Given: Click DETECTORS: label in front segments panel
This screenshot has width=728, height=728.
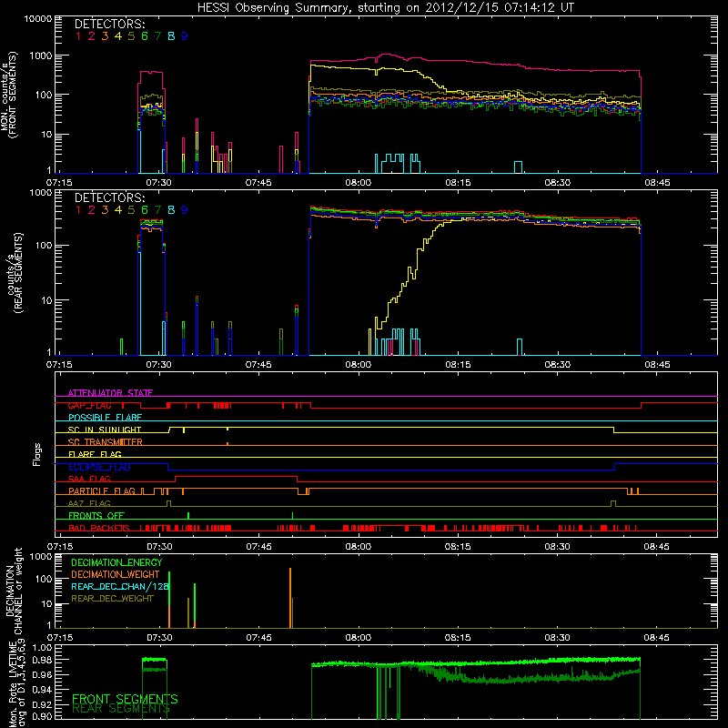Looking at the screenshot, I should pyautogui.click(x=110, y=24).
